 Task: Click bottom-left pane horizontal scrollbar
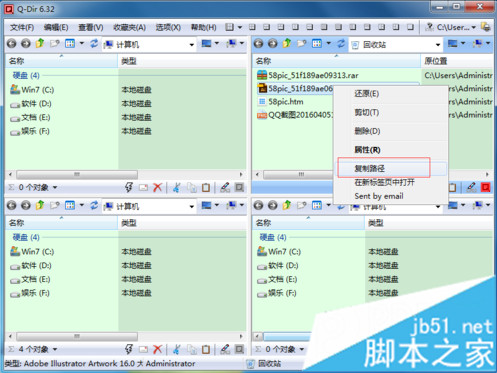[x=77, y=336]
